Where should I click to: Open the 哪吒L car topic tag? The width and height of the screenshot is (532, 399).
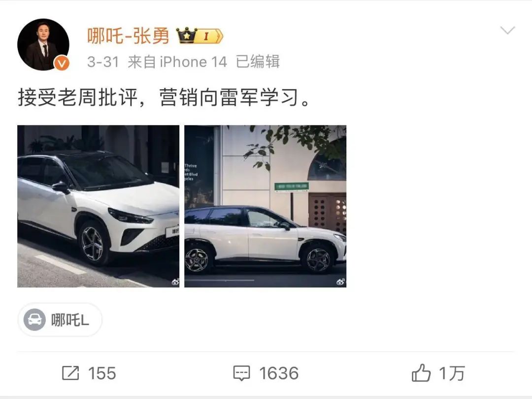(x=60, y=320)
